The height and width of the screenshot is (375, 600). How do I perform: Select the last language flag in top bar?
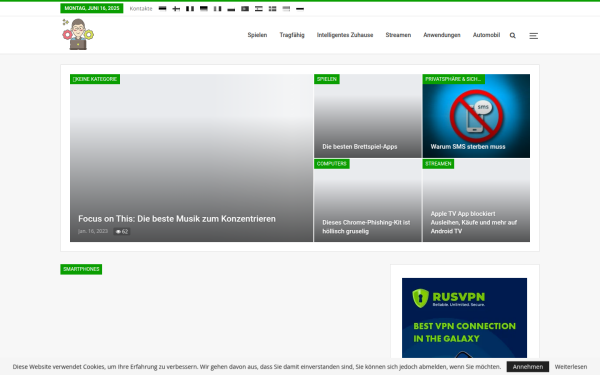(x=300, y=8)
